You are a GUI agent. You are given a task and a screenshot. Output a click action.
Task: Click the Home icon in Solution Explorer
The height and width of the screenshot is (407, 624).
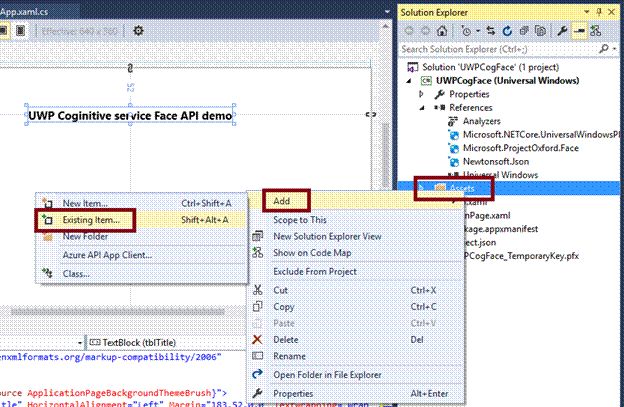point(442,31)
